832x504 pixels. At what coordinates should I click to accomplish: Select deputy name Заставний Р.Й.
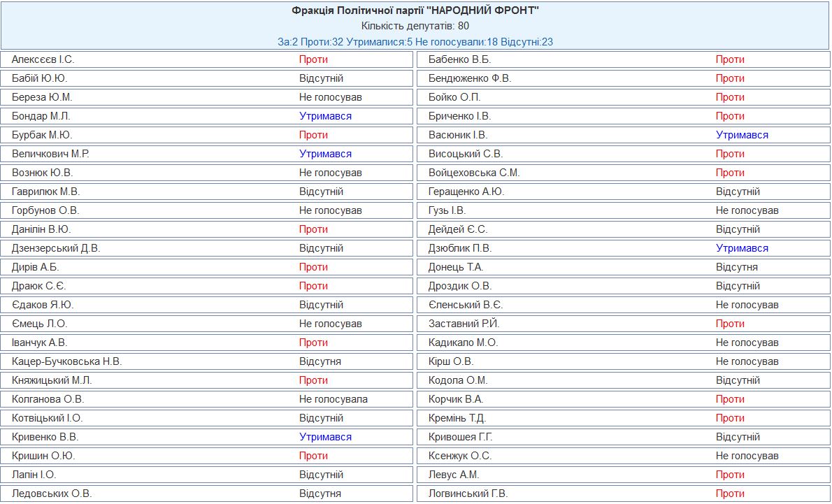(x=464, y=324)
